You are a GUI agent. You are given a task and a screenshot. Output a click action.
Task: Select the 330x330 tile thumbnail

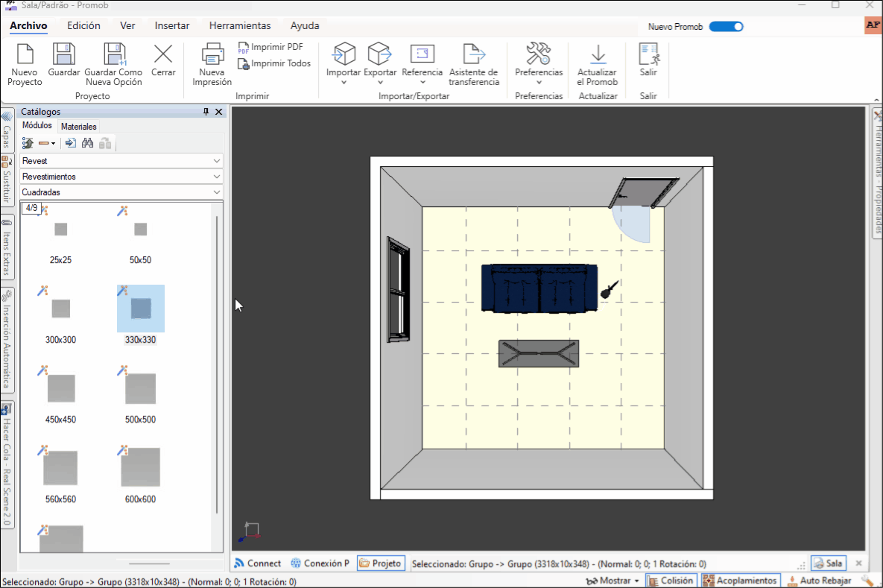(140, 309)
